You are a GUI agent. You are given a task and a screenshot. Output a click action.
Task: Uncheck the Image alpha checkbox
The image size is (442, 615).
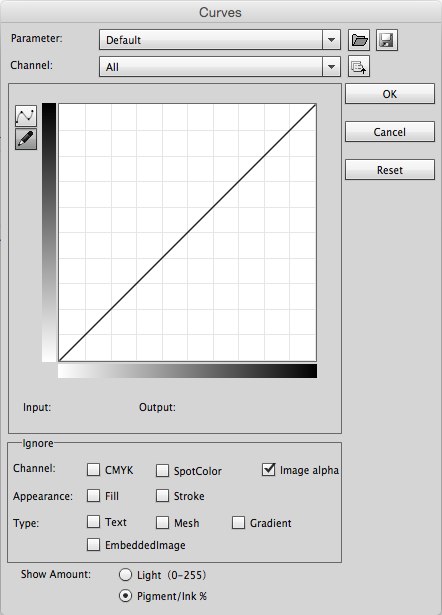coord(269,469)
